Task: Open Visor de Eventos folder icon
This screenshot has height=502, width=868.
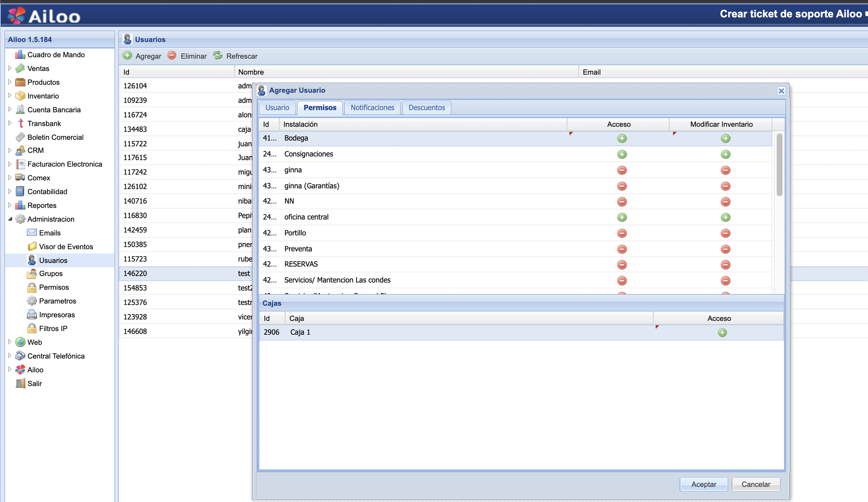Action: 32,247
